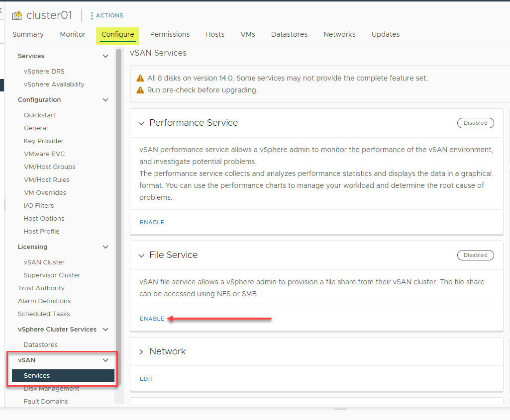
Task: Collapse the File Service section
Action: point(141,254)
